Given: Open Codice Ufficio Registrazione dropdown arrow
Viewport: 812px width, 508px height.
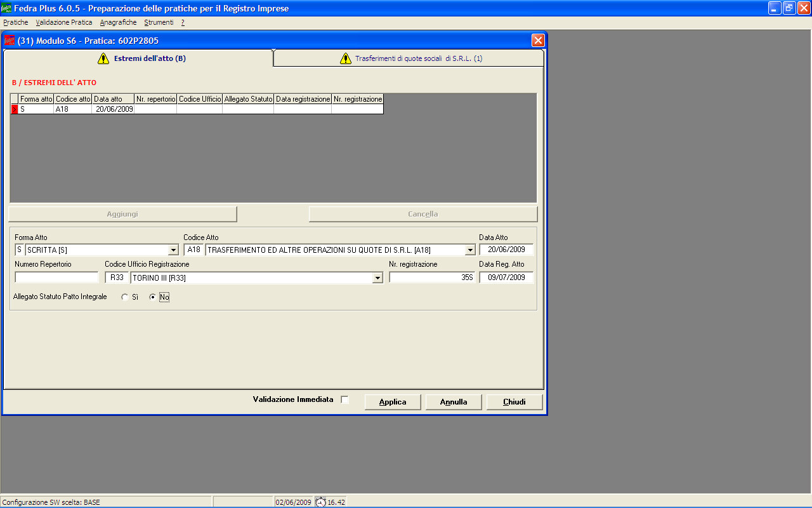Looking at the screenshot, I should (377, 278).
